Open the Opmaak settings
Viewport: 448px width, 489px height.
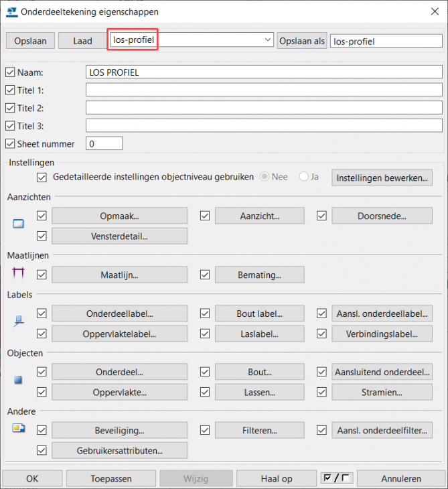pos(121,216)
